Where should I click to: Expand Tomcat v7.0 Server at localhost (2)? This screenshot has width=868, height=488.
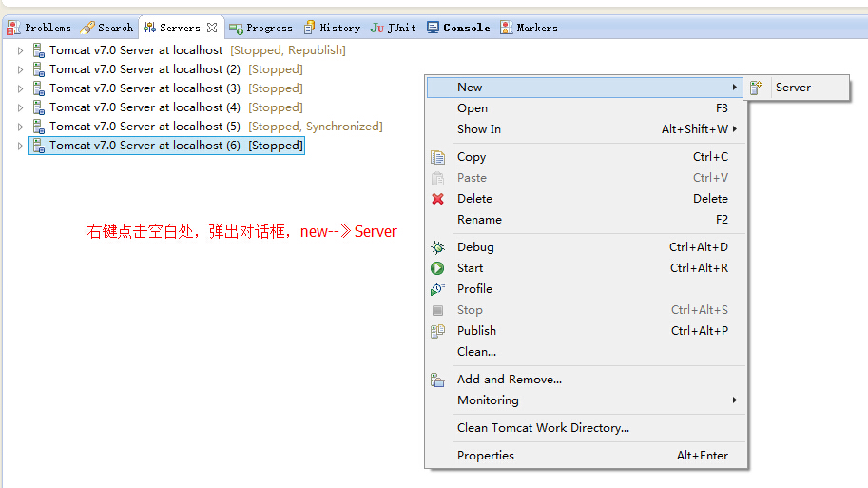[21, 69]
